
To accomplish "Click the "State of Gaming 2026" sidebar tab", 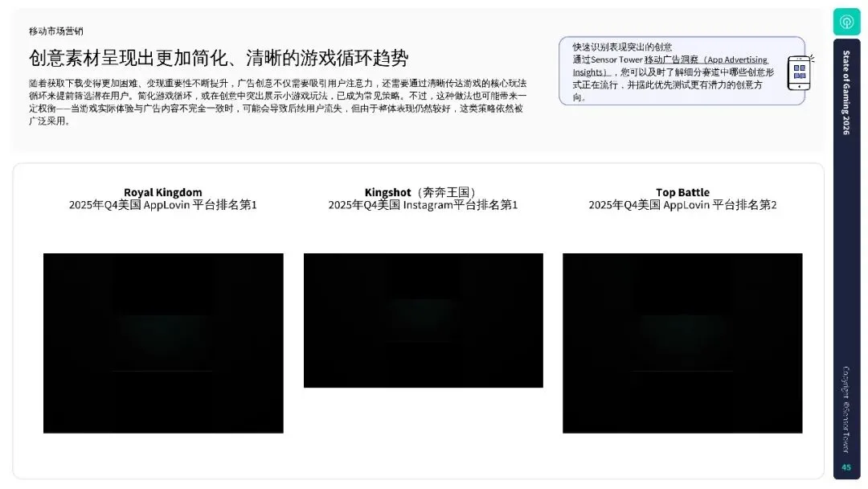I will [x=845, y=92].
